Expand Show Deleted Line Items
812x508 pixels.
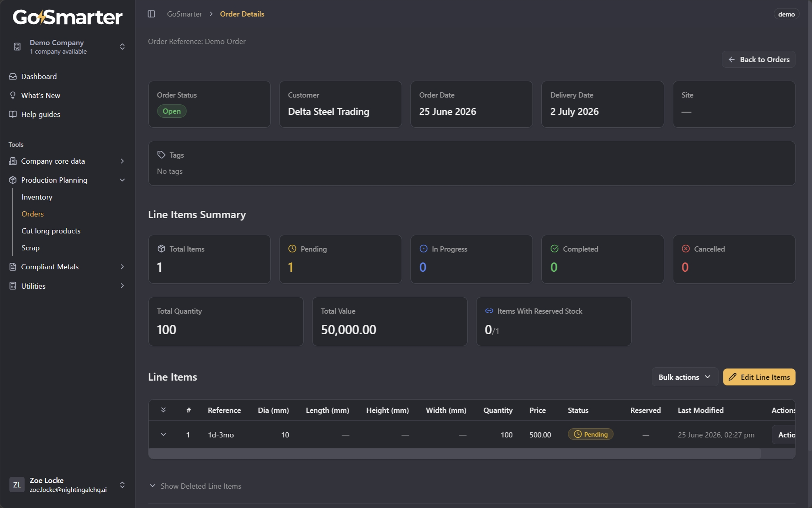(x=195, y=486)
